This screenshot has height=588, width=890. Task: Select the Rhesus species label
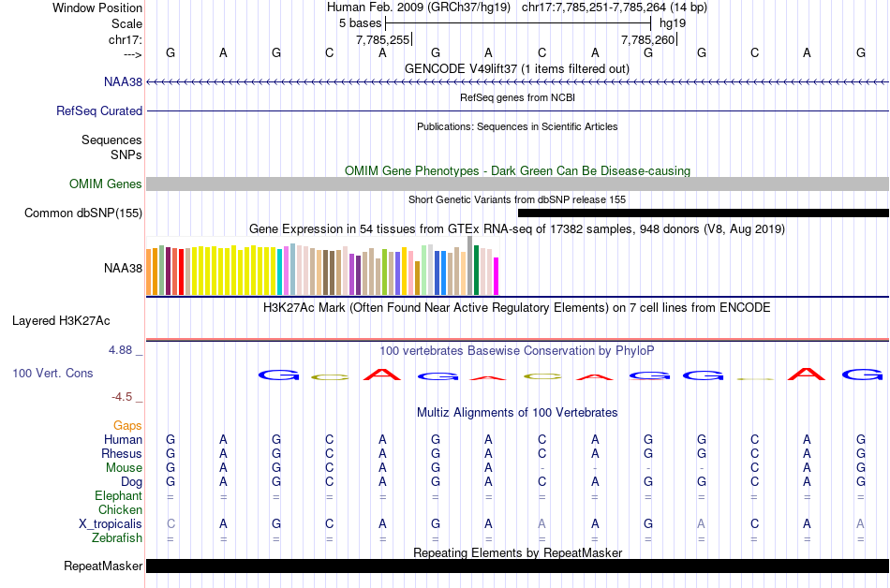[x=122, y=454]
